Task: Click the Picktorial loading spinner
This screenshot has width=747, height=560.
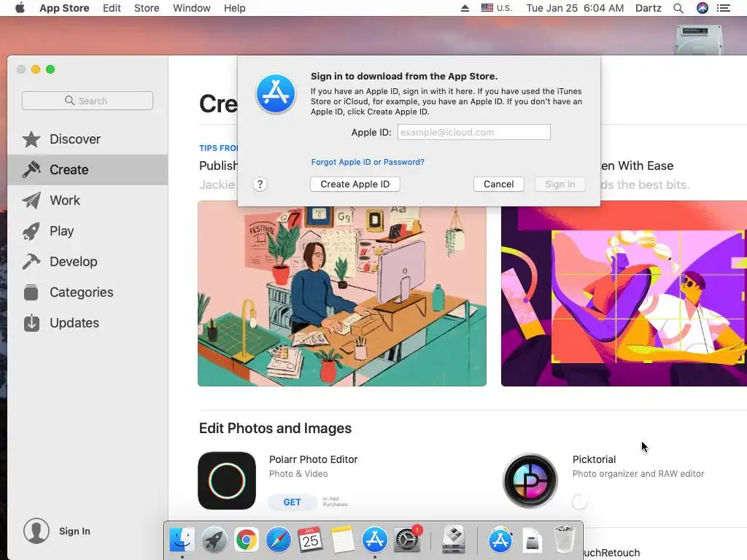Action: [579, 502]
